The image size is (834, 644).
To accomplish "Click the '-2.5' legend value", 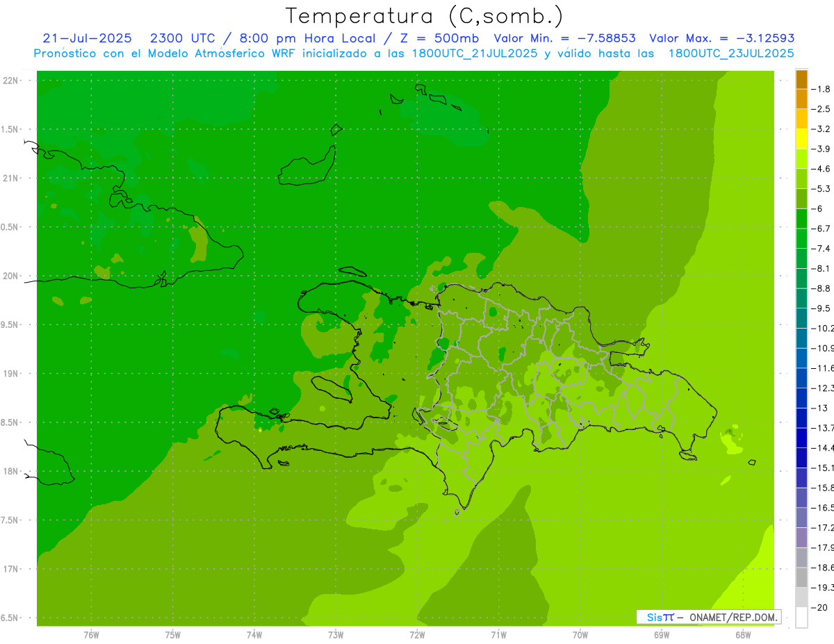I will (x=821, y=109).
